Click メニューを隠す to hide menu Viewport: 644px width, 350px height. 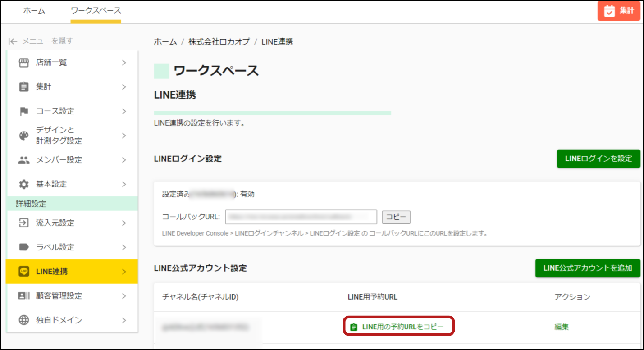coord(47,41)
